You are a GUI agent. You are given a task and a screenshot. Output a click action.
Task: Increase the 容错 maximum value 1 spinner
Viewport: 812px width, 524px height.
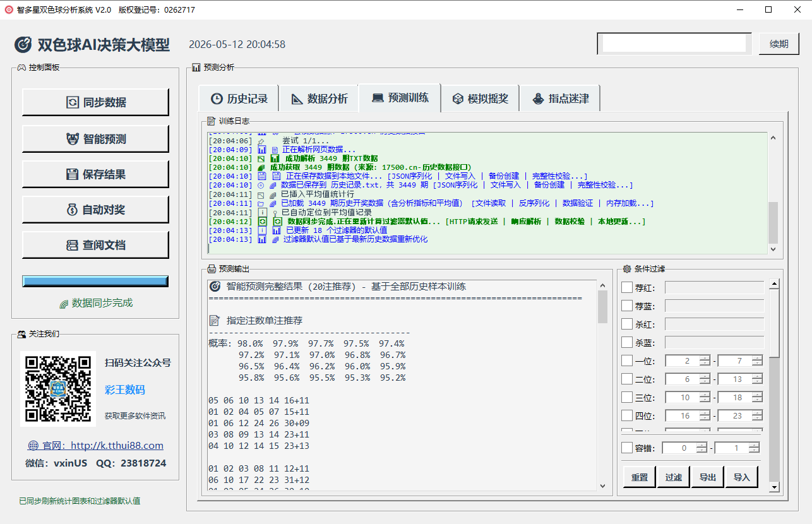pyautogui.click(x=754, y=446)
